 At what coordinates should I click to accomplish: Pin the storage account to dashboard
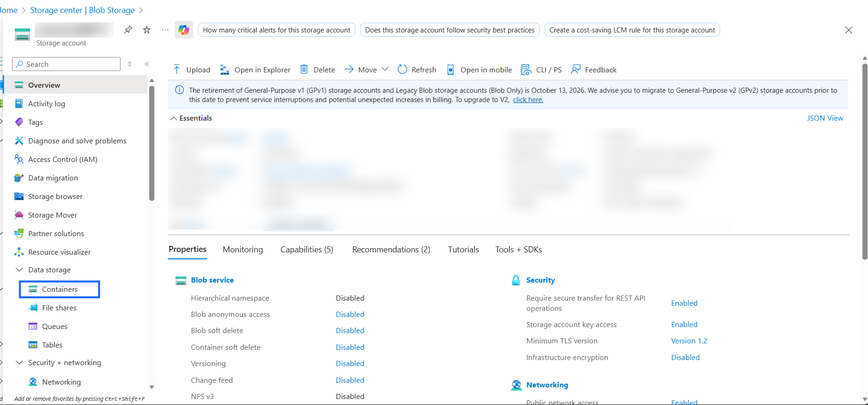click(x=128, y=30)
